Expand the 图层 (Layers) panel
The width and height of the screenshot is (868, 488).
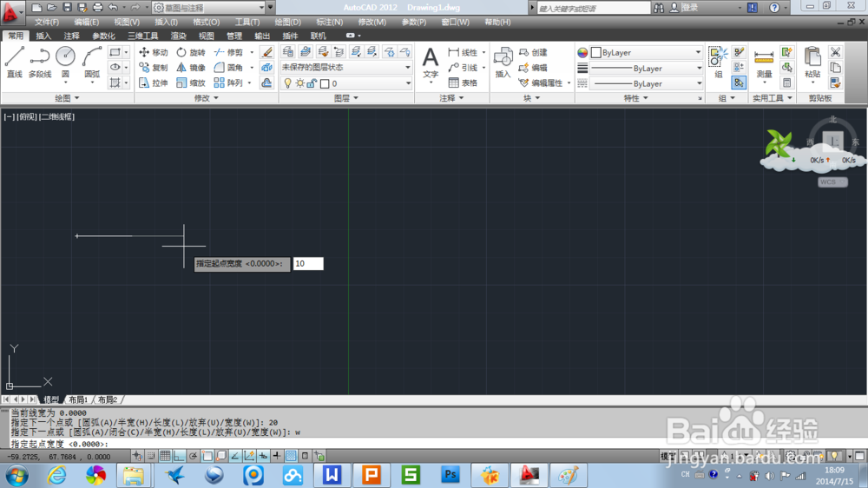click(x=346, y=98)
